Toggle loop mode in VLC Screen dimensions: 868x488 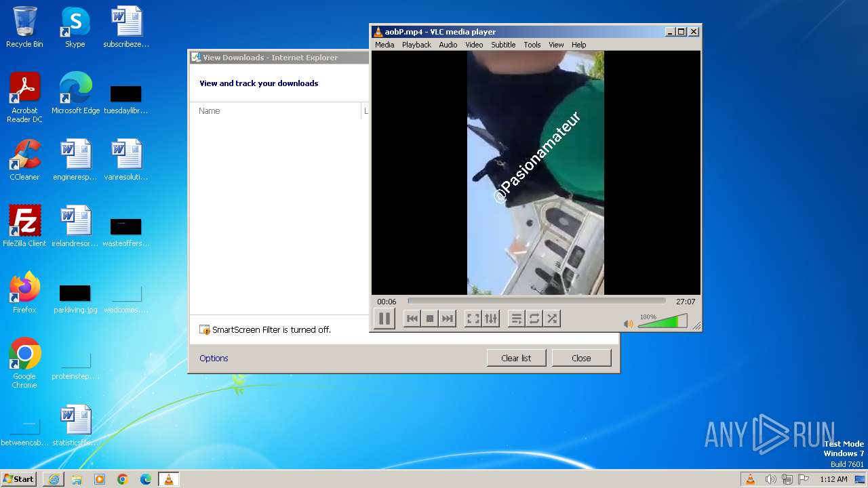point(534,319)
